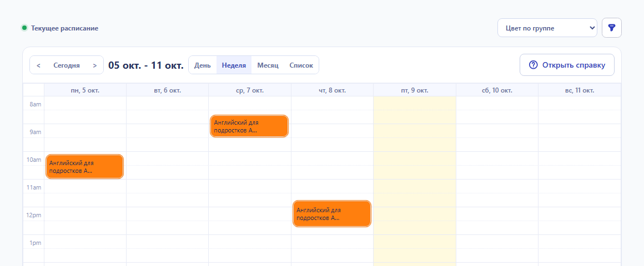Click the '1pm' time label
Viewport: 644px width, 266px height.
click(36, 243)
